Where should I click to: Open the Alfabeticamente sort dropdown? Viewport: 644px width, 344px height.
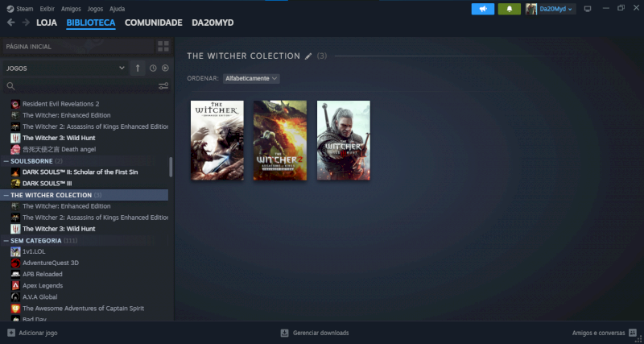tap(251, 78)
